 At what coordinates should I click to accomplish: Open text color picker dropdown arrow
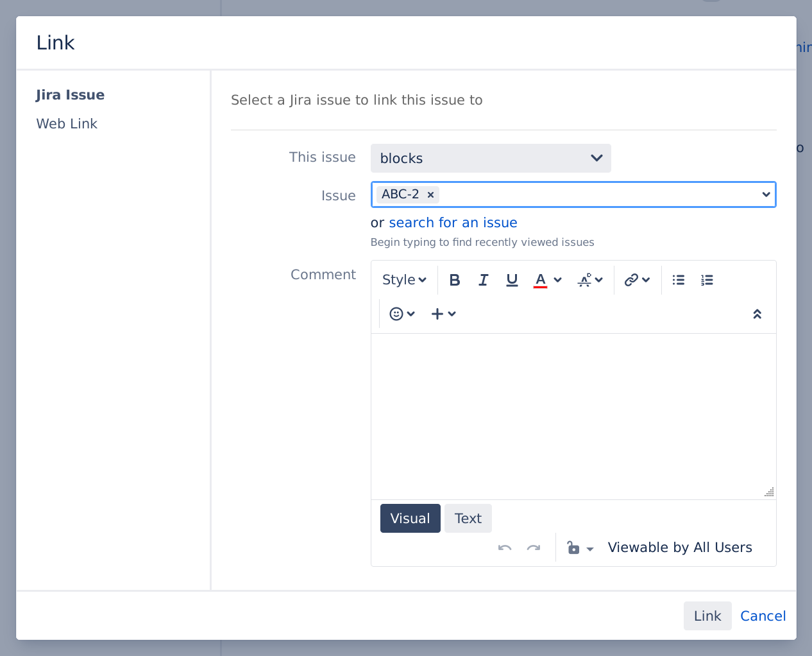click(x=557, y=280)
